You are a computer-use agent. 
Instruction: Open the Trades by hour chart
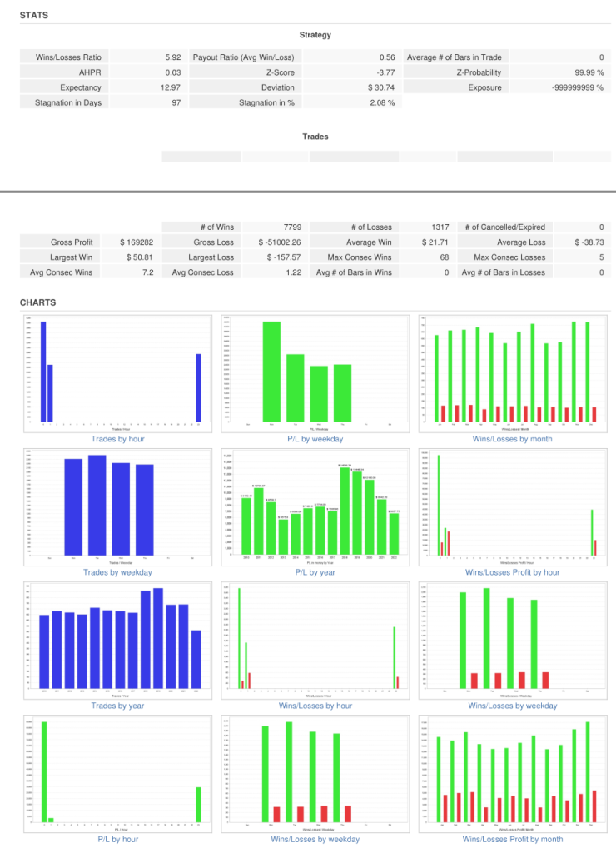tap(118, 374)
